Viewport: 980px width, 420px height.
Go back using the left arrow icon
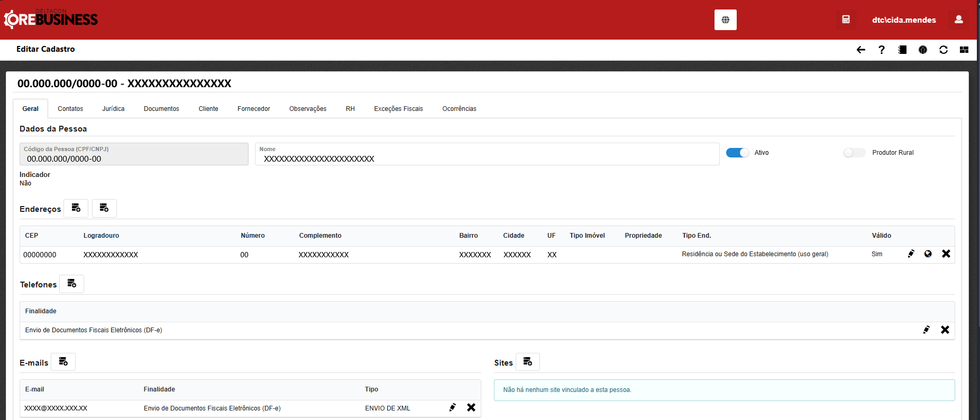[860, 50]
